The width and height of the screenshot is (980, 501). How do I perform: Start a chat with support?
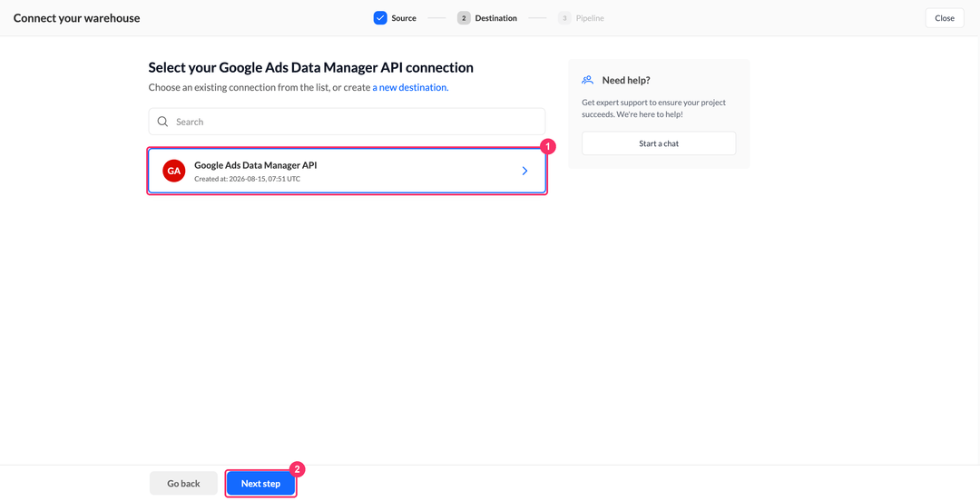(659, 143)
